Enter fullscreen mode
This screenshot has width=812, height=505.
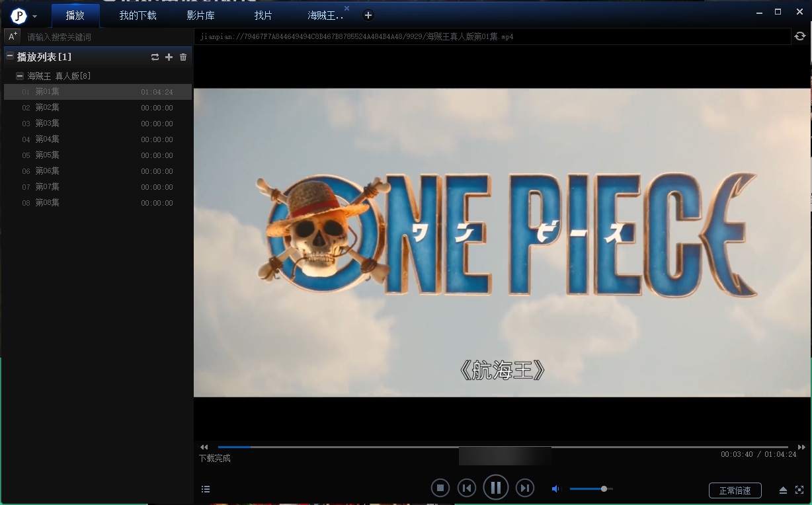[799, 490]
